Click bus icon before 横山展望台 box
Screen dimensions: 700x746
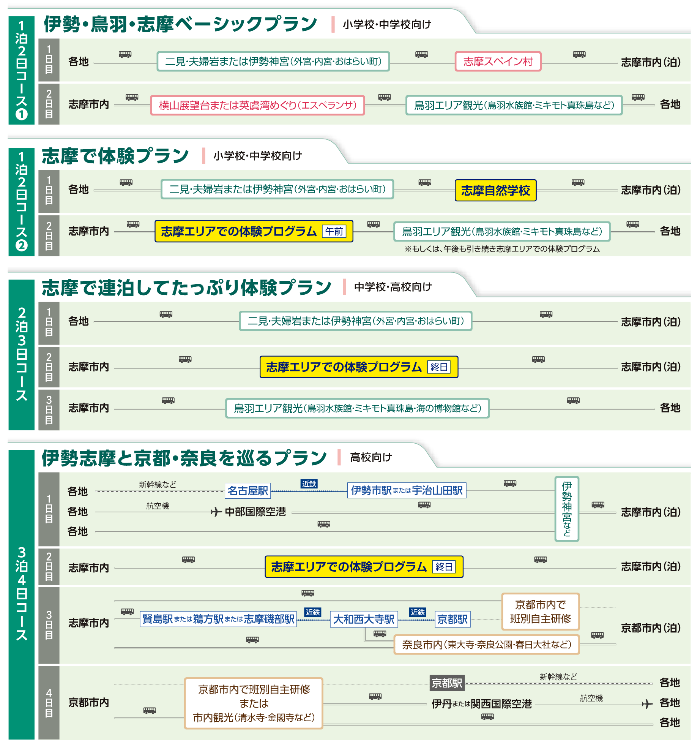click(x=132, y=98)
